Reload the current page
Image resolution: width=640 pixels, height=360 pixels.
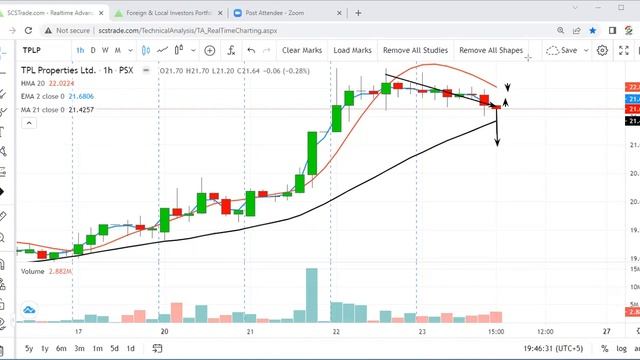pyautogui.click(x=28, y=31)
